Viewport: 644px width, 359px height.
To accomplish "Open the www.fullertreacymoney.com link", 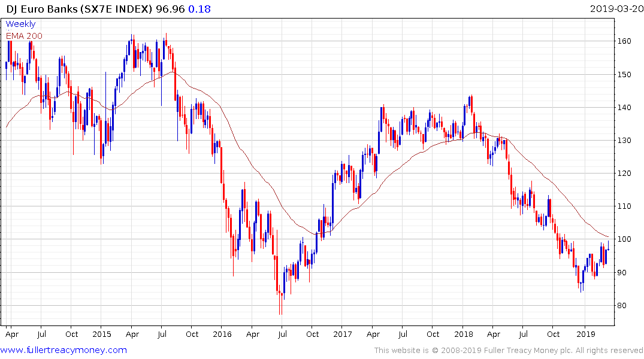I will [x=64, y=350].
